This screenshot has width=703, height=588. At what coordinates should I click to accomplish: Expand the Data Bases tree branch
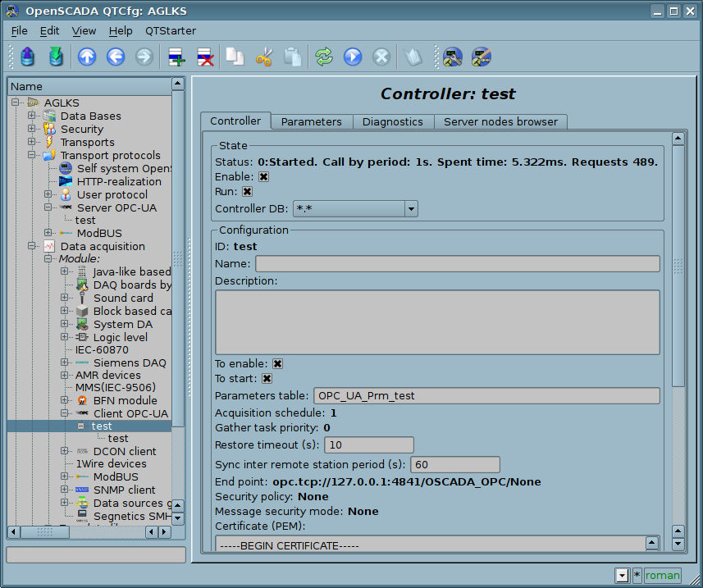coord(31,116)
